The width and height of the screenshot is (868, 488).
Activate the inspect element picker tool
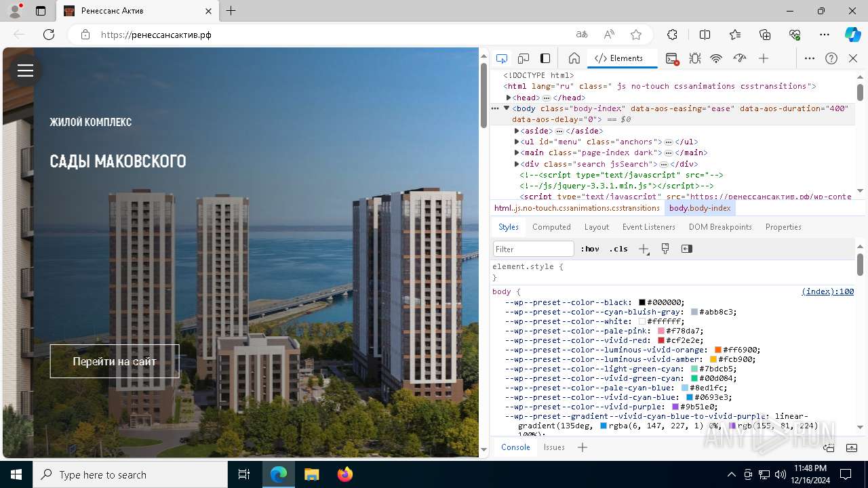pyautogui.click(x=502, y=58)
